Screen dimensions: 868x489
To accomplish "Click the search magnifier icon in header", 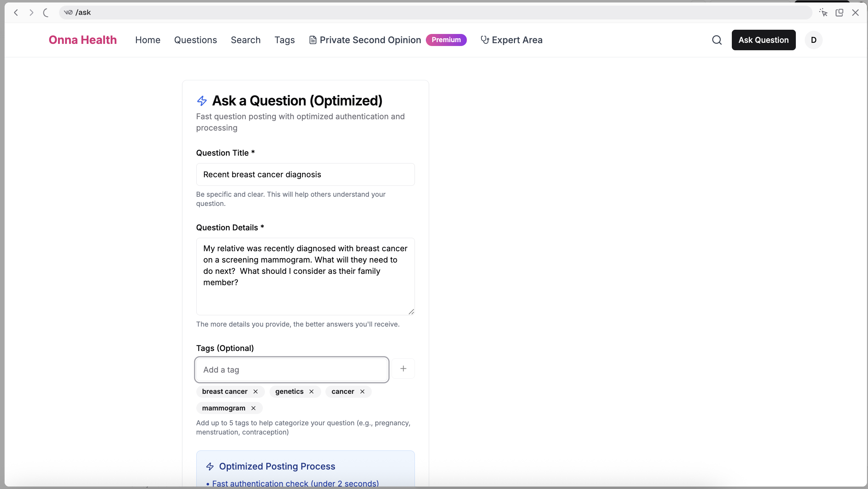I will click(x=717, y=40).
